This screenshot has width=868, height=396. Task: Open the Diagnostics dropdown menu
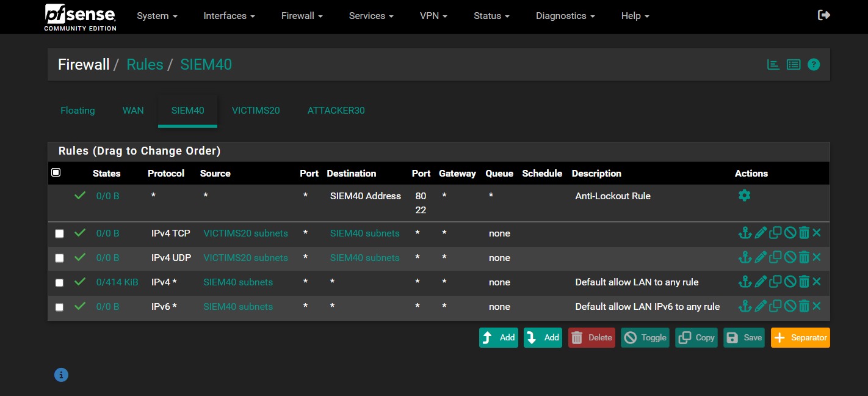[565, 16]
